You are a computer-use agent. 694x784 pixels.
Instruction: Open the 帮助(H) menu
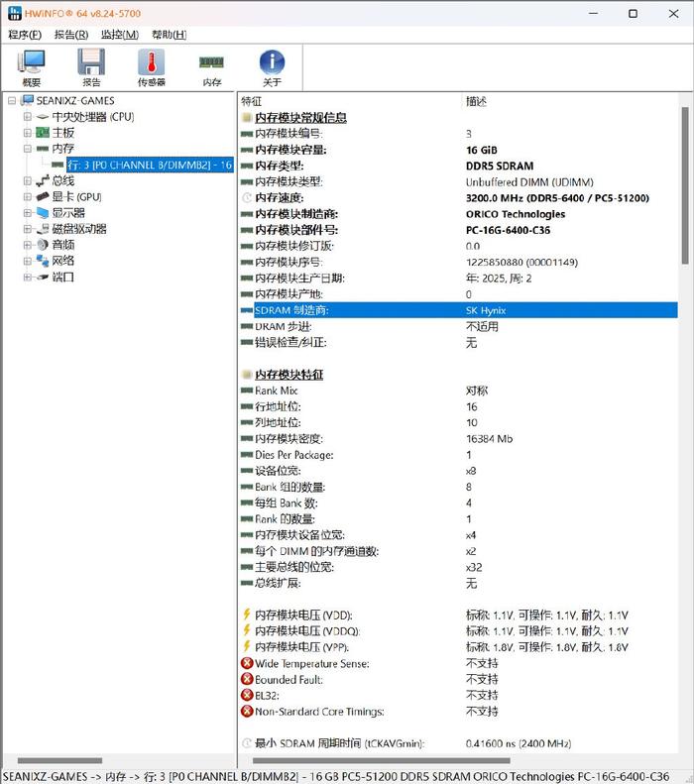click(x=170, y=35)
